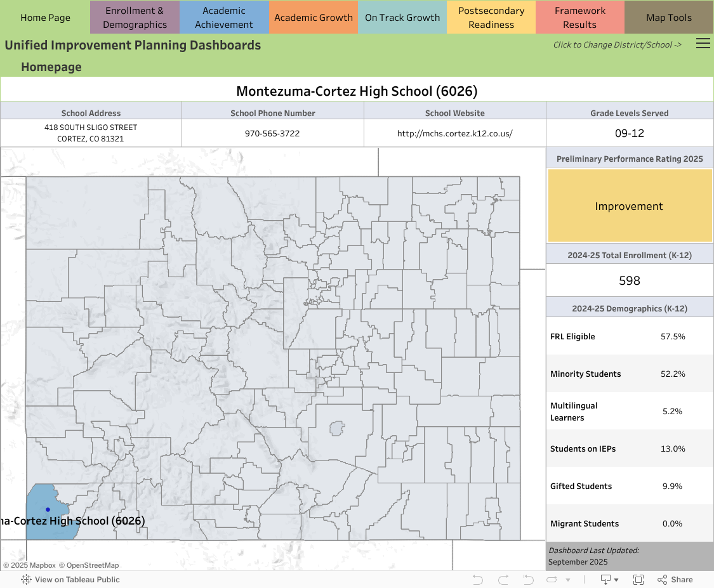The width and height of the screenshot is (714, 588).
Task: Click the grade levels value 09-12
Action: pyautogui.click(x=630, y=133)
